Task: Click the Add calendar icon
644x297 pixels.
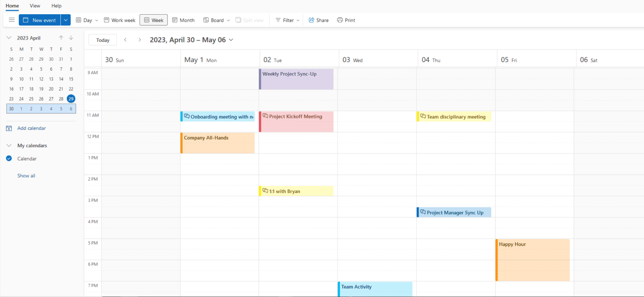Action: coord(9,128)
